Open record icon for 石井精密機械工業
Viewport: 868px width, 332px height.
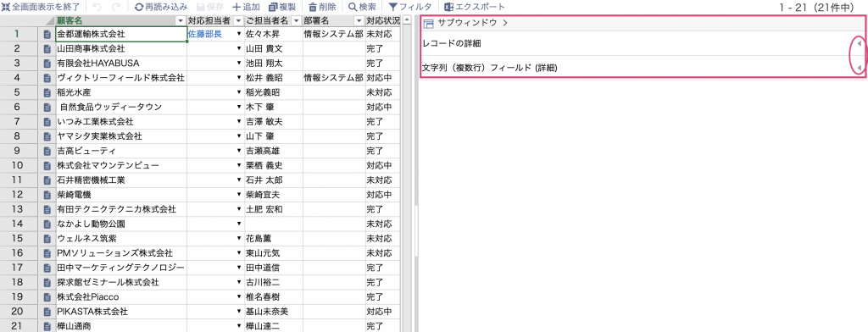(x=47, y=180)
